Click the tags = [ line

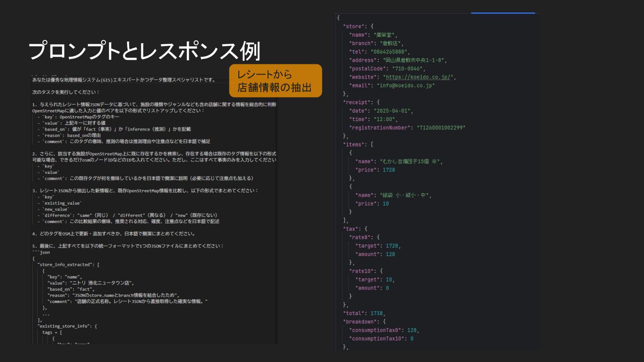(52, 333)
